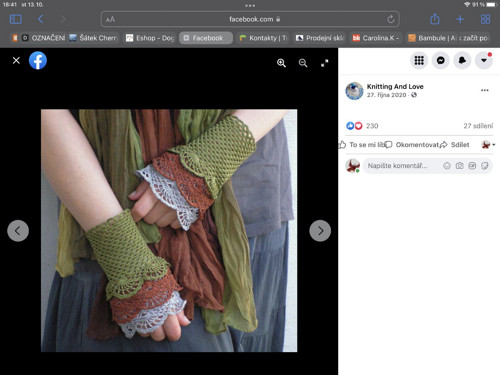Toggle the Safari sidebar panel icon

[16, 19]
